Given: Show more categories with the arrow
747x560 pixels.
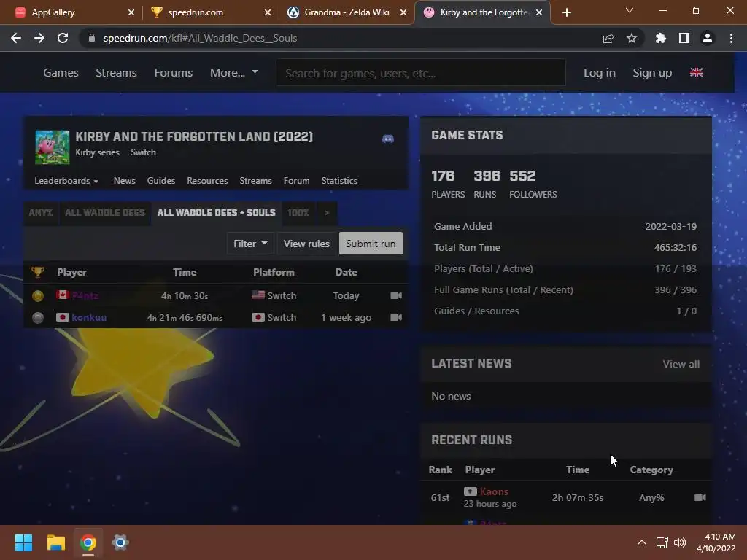Looking at the screenshot, I should [x=327, y=213].
